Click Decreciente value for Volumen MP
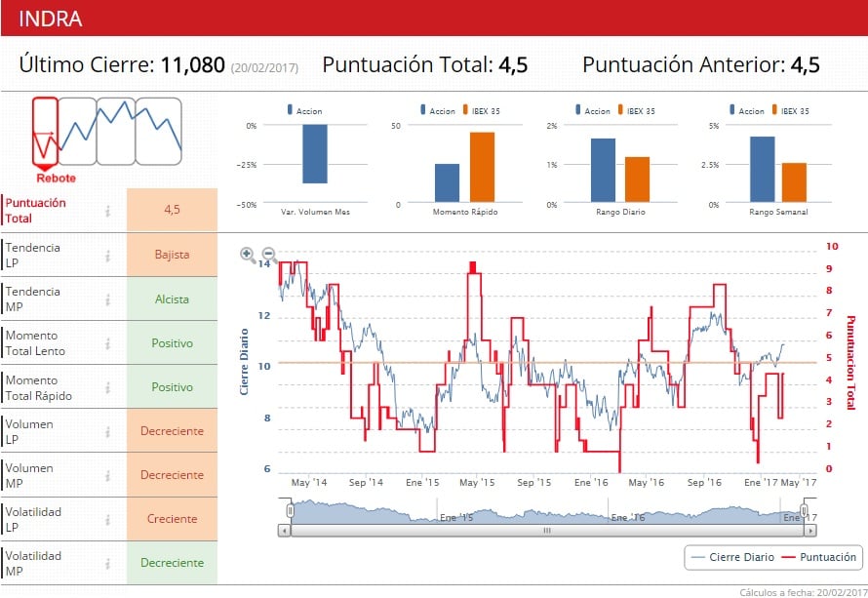 click(173, 475)
